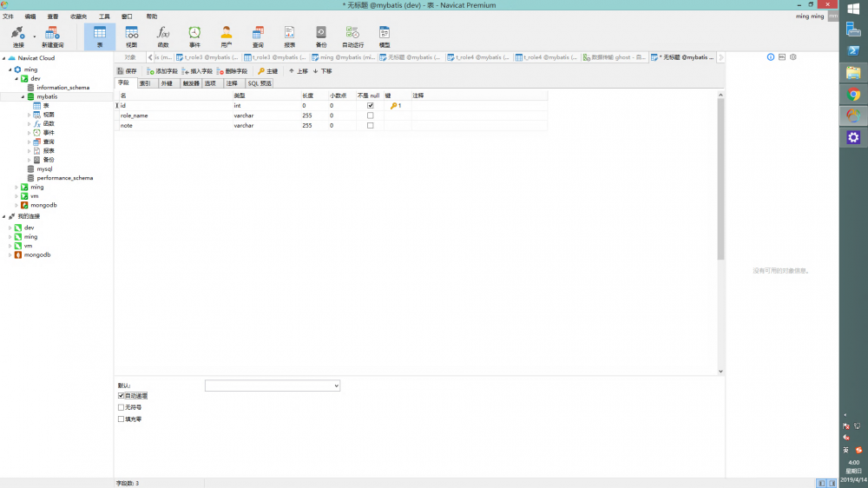This screenshot has height=488, width=868.
Task: Expand the mongodb node under 我的连接
Action: point(10,254)
